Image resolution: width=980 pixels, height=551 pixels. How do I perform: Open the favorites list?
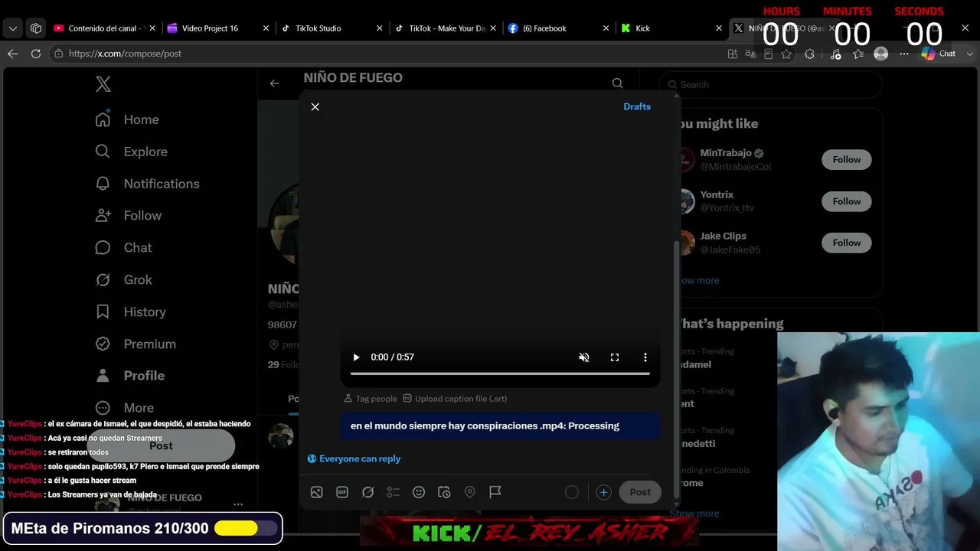858,54
